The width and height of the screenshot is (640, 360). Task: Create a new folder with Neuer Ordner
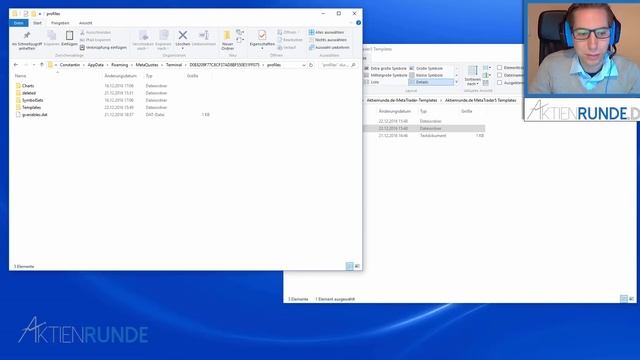coord(227,40)
